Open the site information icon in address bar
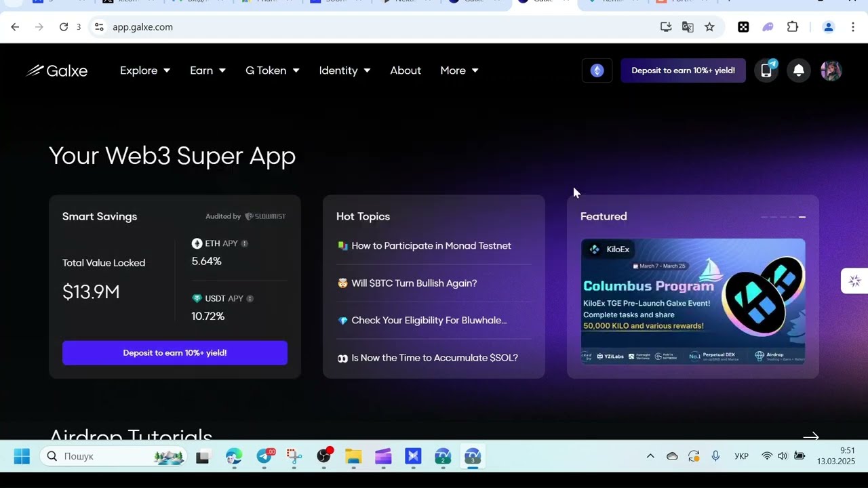Image resolution: width=868 pixels, height=488 pixels. coord(99,27)
